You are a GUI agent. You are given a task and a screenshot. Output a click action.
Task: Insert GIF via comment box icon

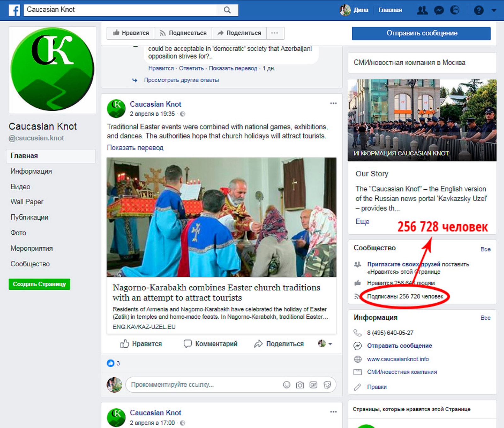pos(313,385)
